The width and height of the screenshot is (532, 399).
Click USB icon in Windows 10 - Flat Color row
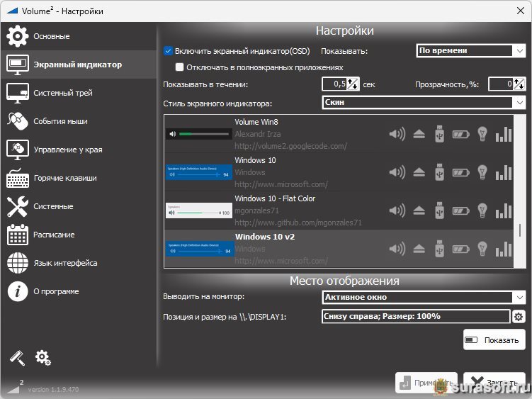[x=439, y=210]
